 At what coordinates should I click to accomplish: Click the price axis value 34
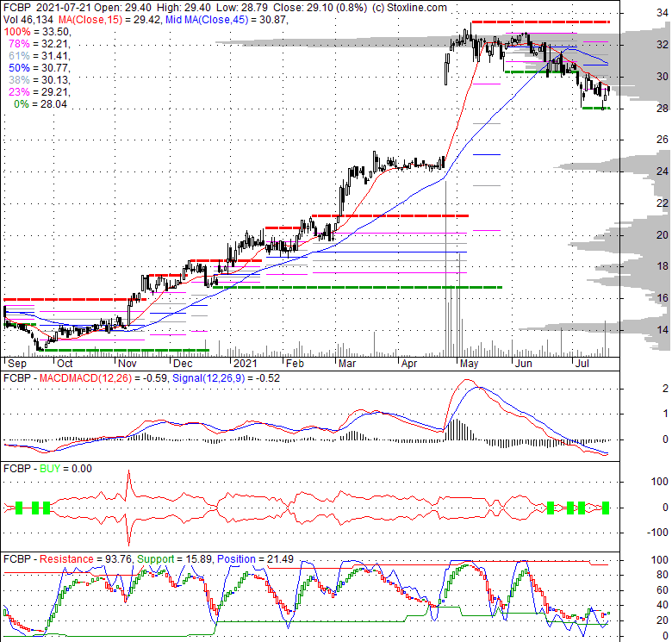[x=663, y=13]
